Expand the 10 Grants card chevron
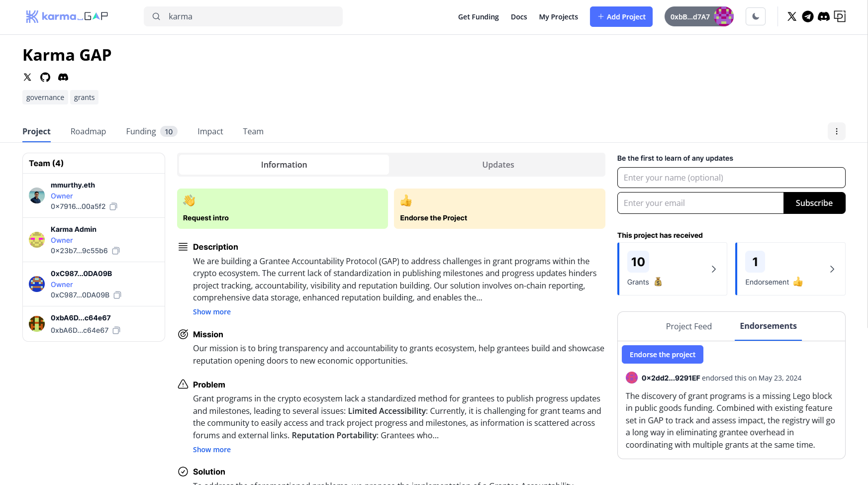The height and width of the screenshot is (485, 868). 714,269
